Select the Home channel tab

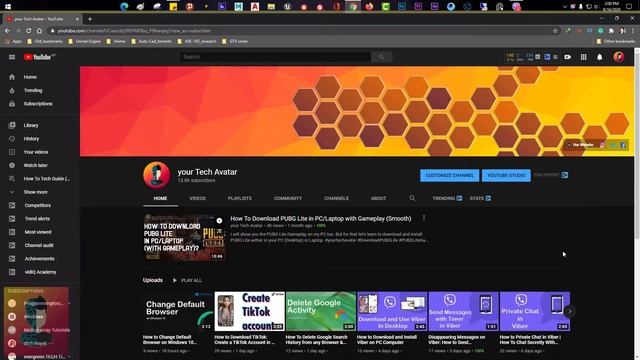160,198
